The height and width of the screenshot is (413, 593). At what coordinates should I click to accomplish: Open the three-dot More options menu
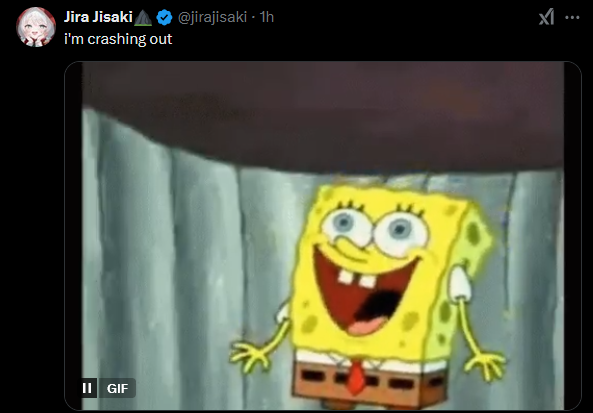(572, 17)
